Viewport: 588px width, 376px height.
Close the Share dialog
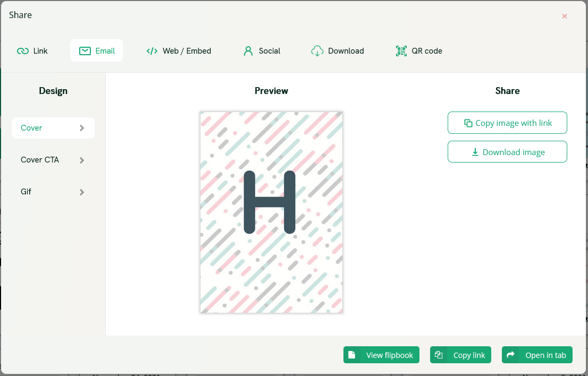(x=565, y=16)
